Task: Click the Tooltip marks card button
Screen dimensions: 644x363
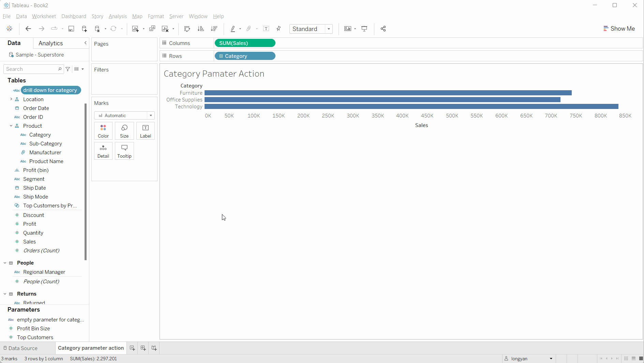Action: [x=124, y=151]
